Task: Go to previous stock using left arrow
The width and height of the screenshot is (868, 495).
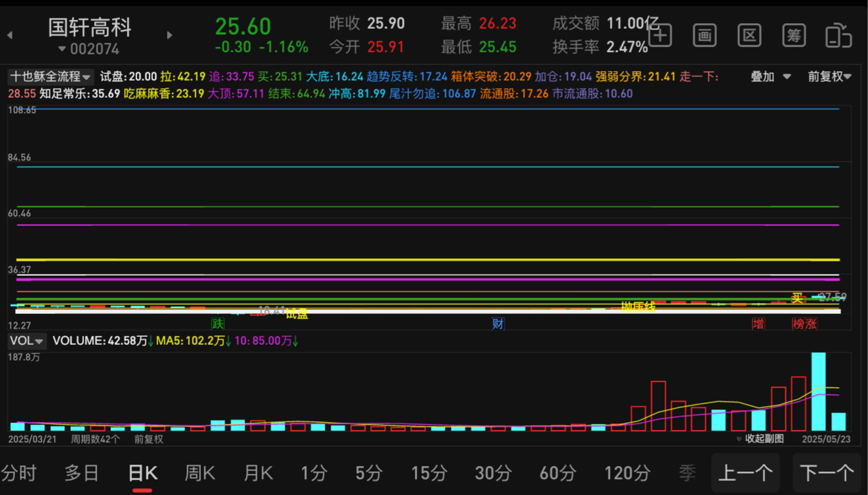Action: pyautogui.click(x=10, y=35)
